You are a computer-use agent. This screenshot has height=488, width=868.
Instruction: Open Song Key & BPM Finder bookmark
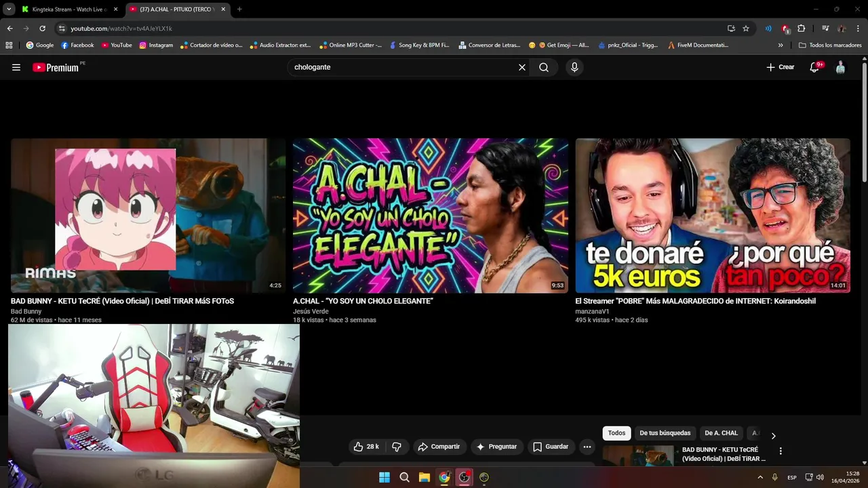pyautogui.click(x=419, y=45)
